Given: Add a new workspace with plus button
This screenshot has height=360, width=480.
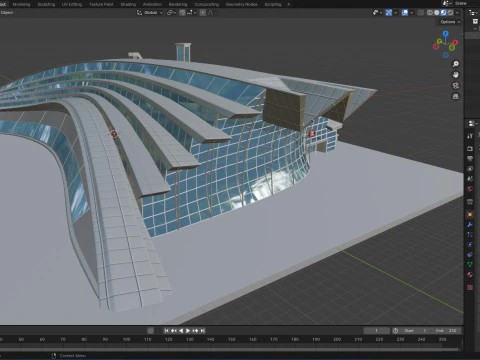Looking at the screenshot, I should pos(289,4).
